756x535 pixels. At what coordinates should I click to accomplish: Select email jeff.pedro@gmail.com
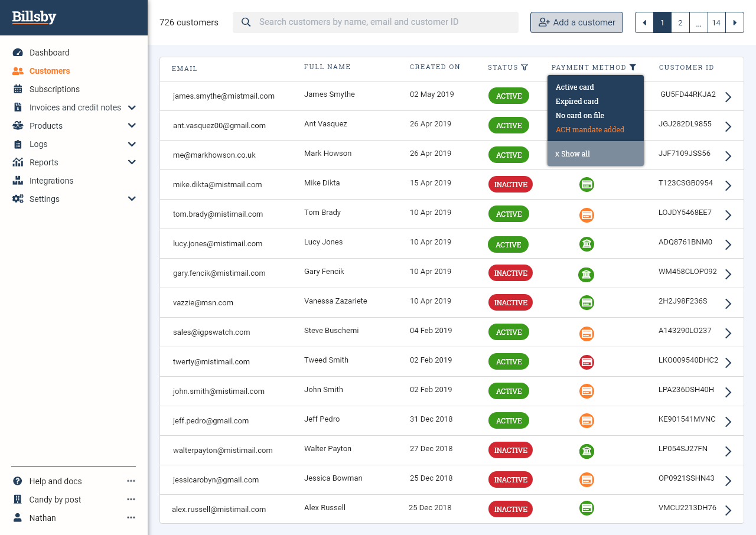coord(211,420)
